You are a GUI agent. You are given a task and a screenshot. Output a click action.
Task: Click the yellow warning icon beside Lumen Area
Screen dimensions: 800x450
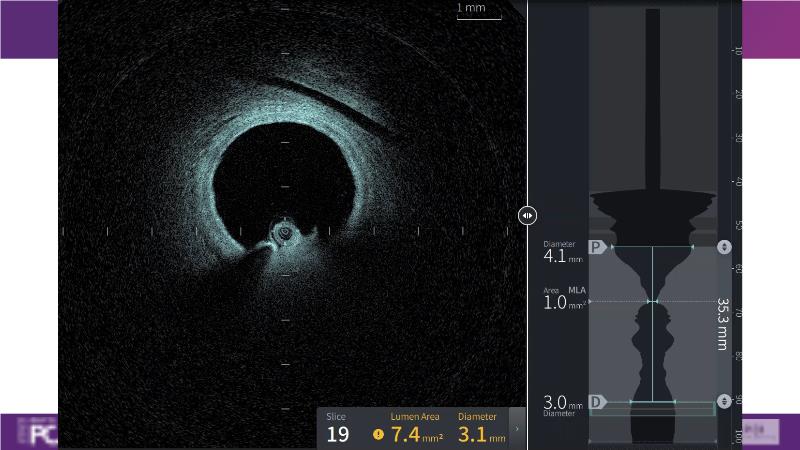pyautogui.click(x=378, y=434)
